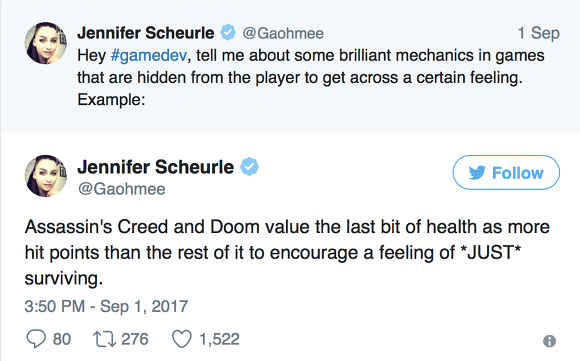Click Jennifer Scheurle name in top tweet

[146, 33]
